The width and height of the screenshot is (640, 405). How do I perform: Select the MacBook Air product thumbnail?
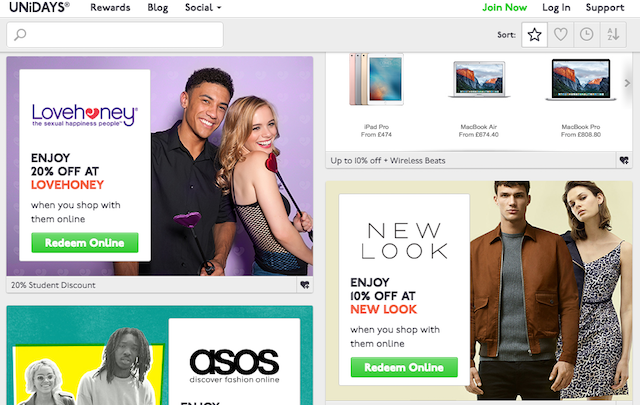pyautogui.click(x=479, y=80)
